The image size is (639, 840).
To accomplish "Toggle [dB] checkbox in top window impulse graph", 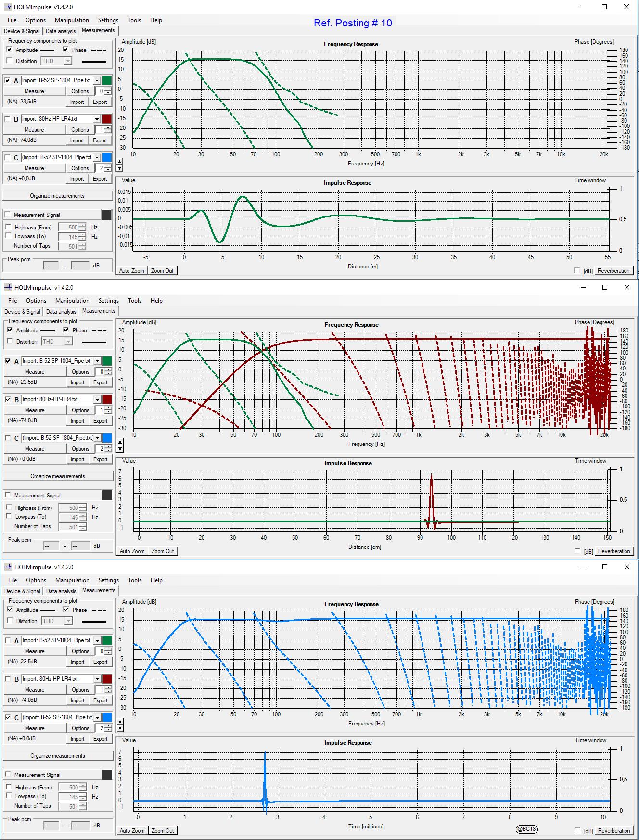I will (x=577, y=271).
